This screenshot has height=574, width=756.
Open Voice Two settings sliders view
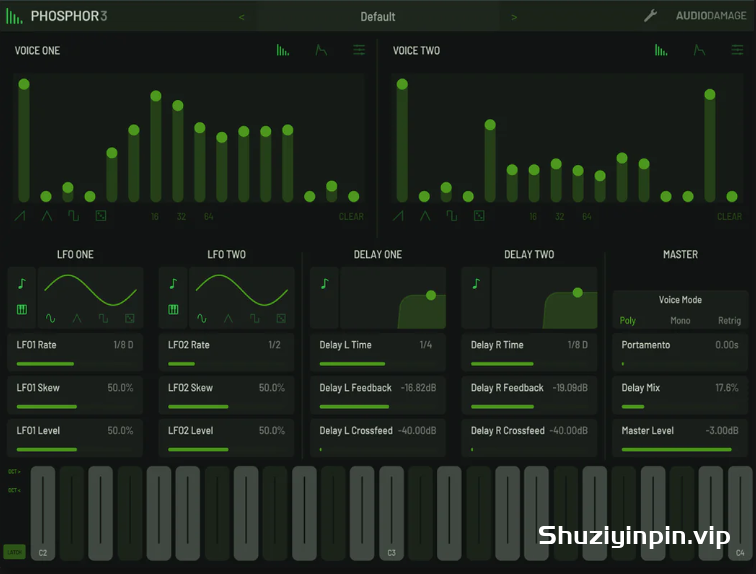737,50
